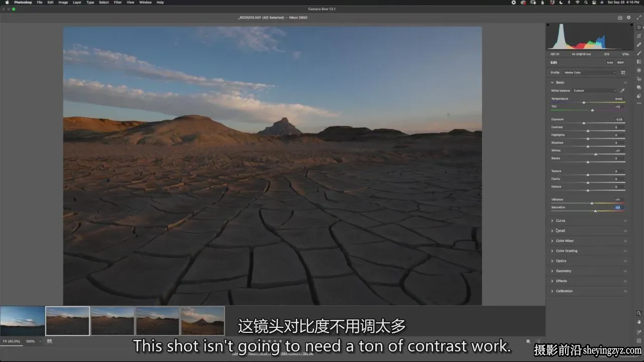Toggle filmstrip display icon near zoom
644x362 pixels.
49,341
